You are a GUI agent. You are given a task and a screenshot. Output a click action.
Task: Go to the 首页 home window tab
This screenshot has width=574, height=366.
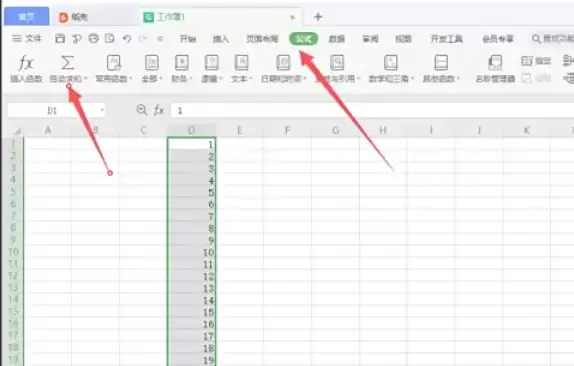pyautogui.click(x=27, y=16)
